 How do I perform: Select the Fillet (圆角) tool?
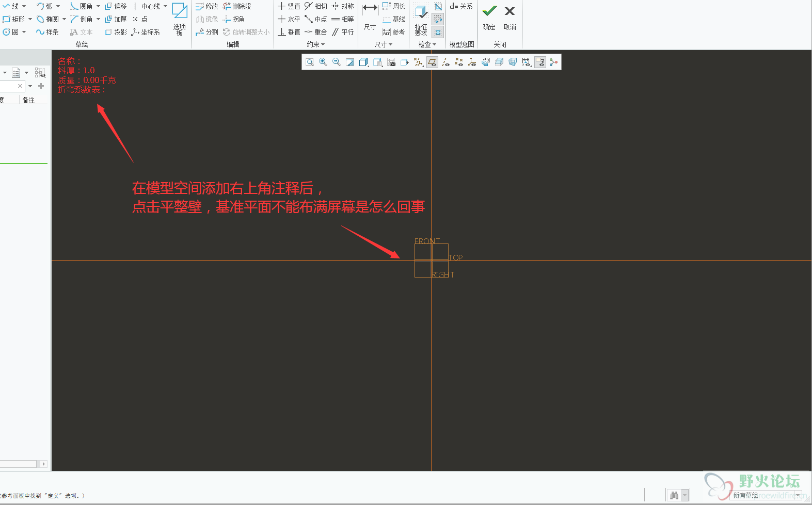click(x=82, y=6)
